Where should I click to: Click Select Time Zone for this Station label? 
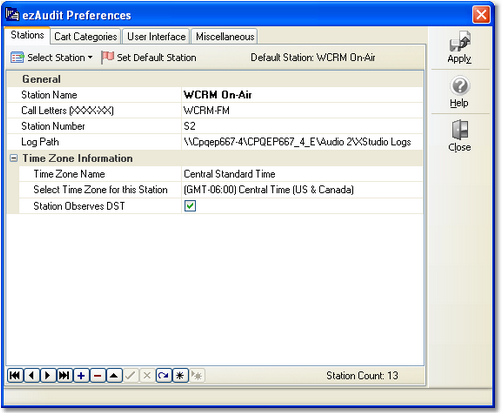[100, 190]
